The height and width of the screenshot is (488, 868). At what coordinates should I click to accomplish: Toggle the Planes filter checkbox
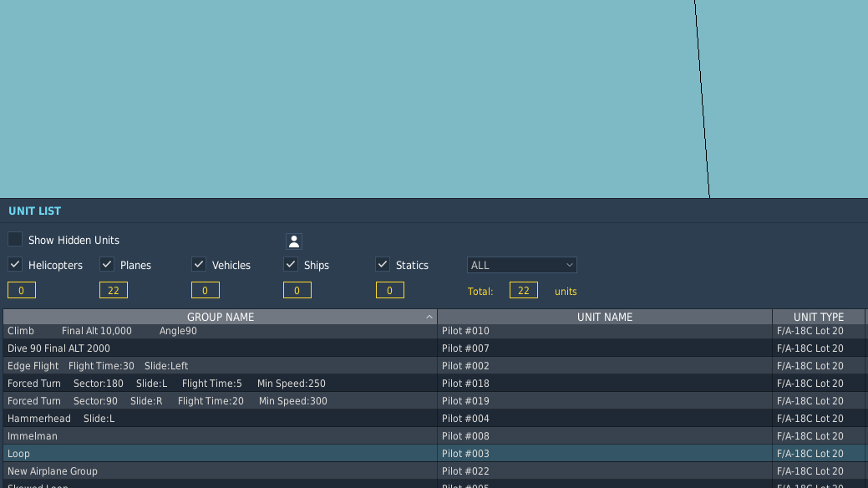click(x=107, y=265)
